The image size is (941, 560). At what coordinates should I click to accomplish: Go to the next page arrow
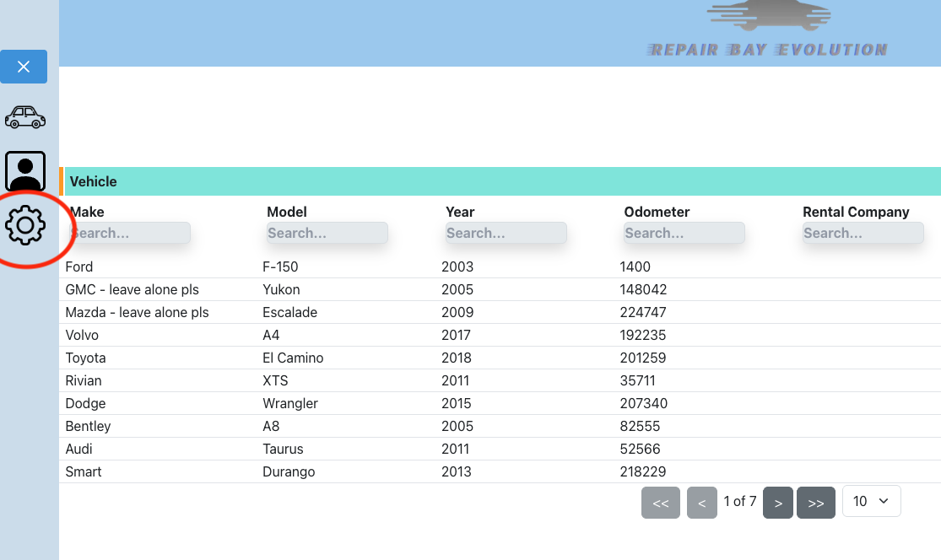(778, 503)
